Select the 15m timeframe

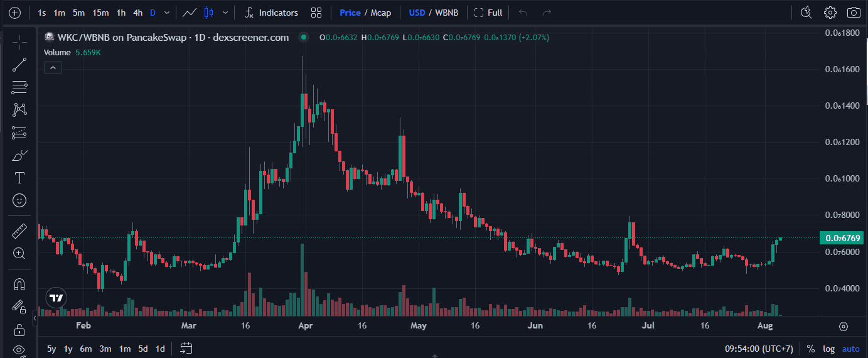[100, 13]
